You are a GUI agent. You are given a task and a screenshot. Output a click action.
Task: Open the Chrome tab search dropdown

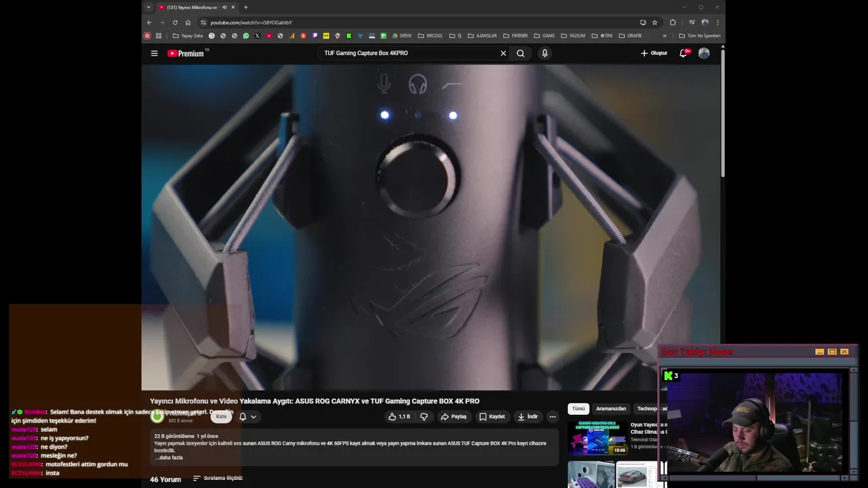(x=149, y=7)
